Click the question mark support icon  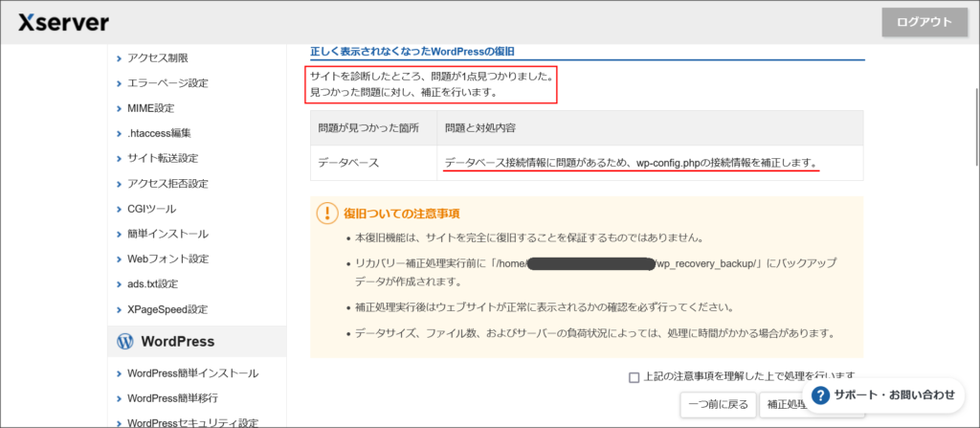[820, 394]
